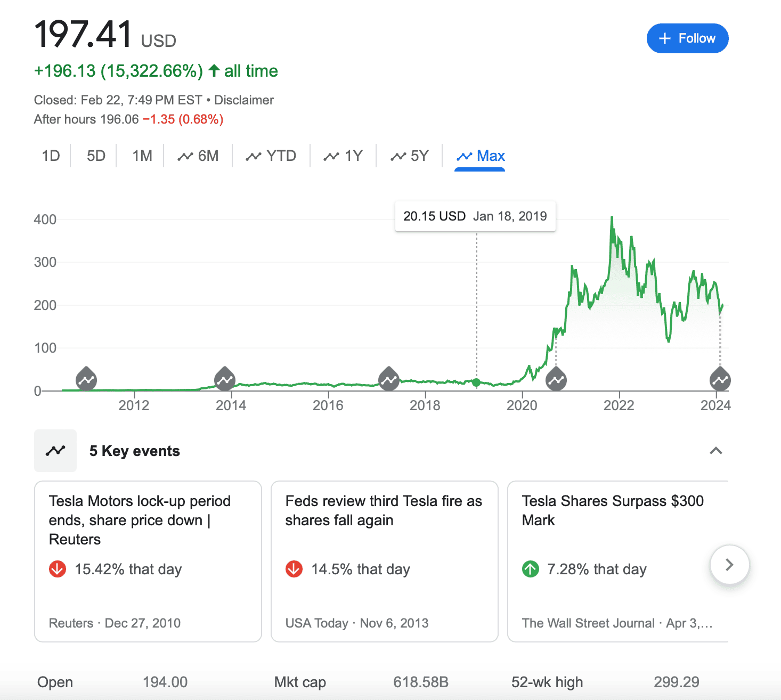
Task: Click the 2022 x-axis label
Action: point(619,405)
